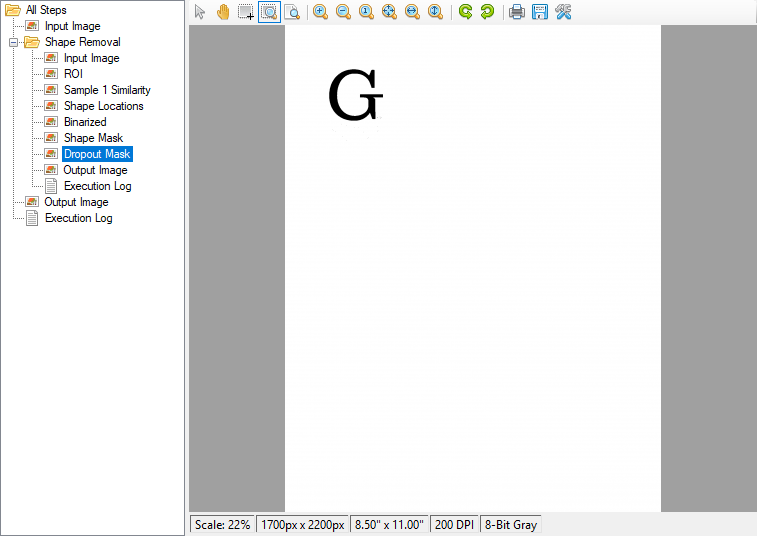This screenshot has height=536, width=757.
Task: Click the save image icon
Action: [540, 12]
